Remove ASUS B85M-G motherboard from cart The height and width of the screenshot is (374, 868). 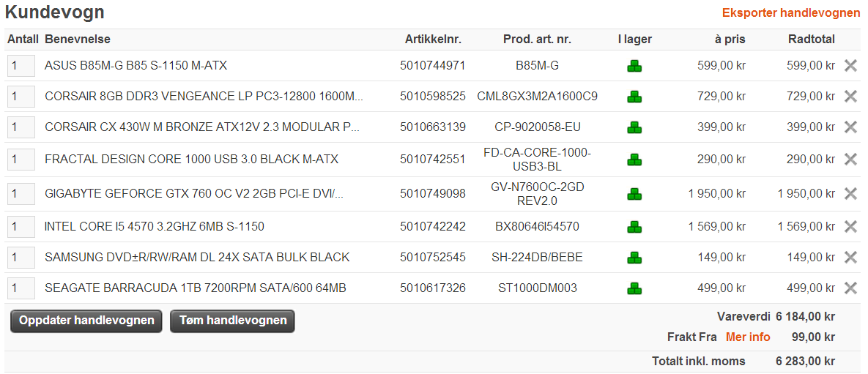click(850, 66)
